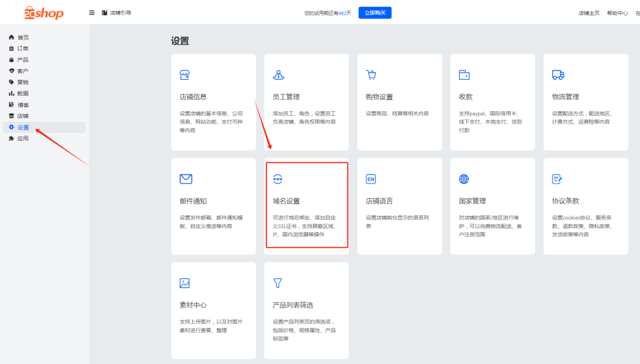
Task: Click the globe icon on the 国家管理 card
Action: click(463, 178)
